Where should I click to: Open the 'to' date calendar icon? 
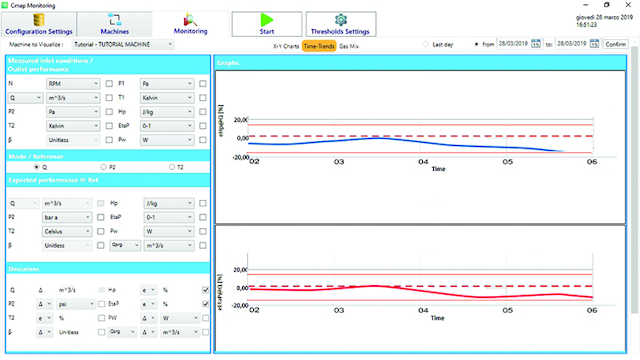click(x=594, y=44)
